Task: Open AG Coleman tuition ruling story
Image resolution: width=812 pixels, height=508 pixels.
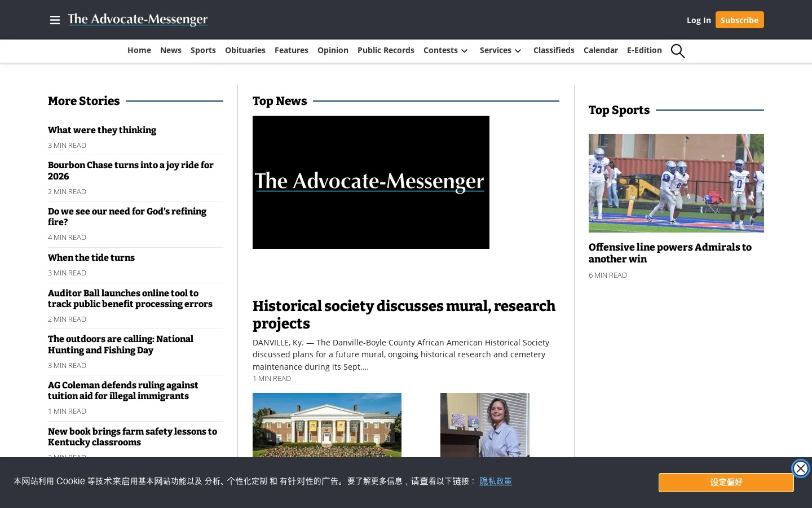Action: tap(123, 391)
